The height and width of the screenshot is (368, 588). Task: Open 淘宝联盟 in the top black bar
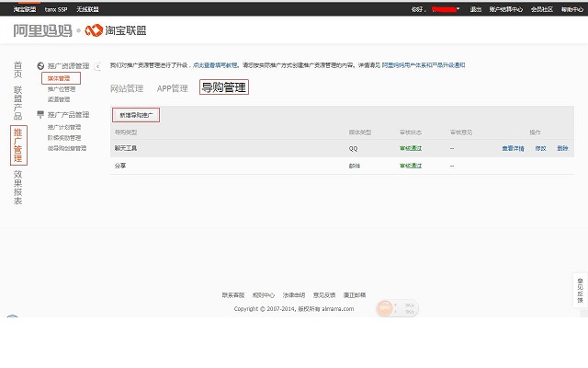[25, 9]
